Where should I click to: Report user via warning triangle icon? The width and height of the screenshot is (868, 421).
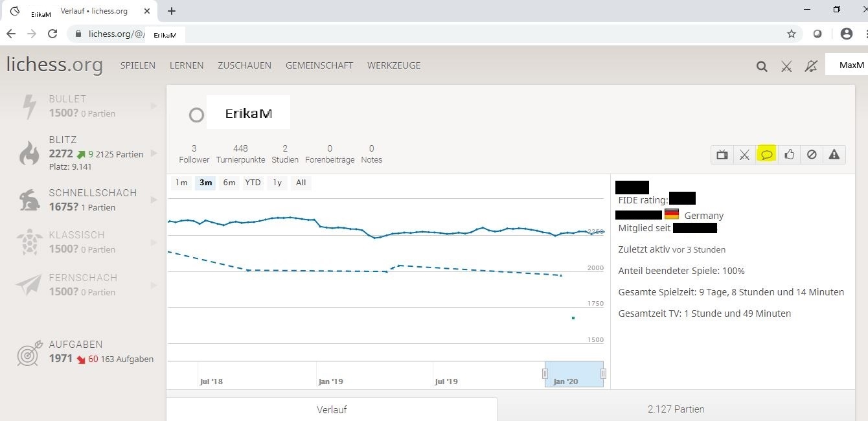(834, 154)
